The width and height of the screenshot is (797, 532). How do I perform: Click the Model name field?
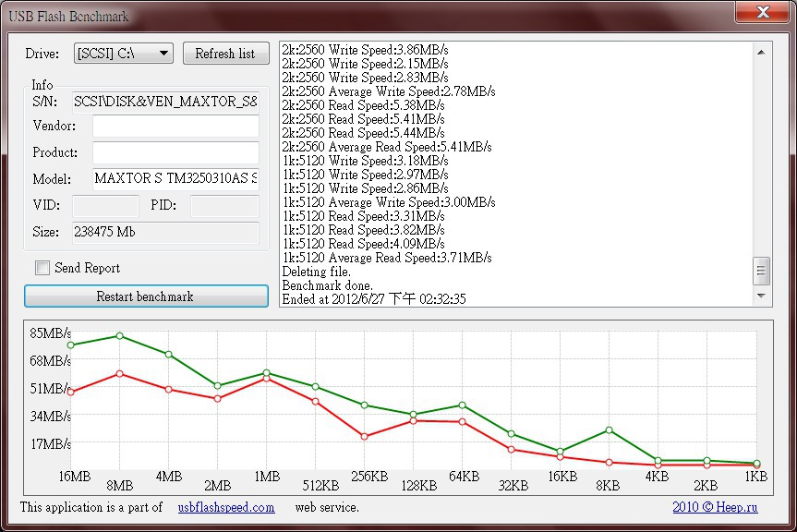pyautogui.click(x=175, y=178)
